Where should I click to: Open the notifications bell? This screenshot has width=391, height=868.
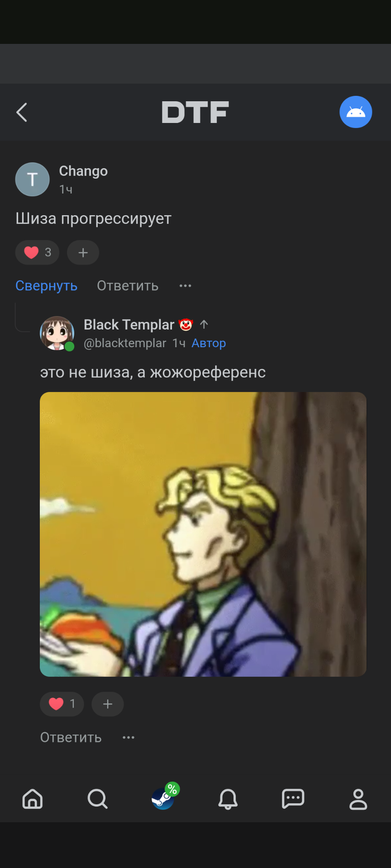tap(228, 799)
